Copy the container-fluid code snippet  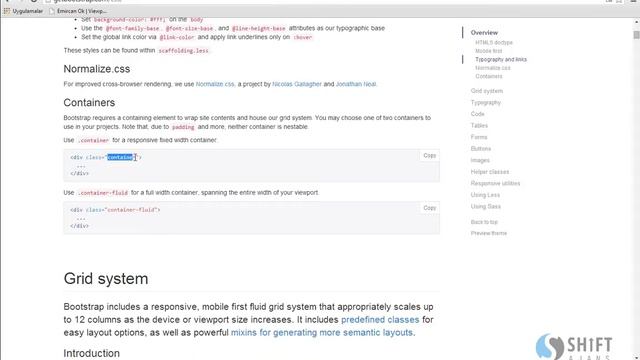(429, 208)
